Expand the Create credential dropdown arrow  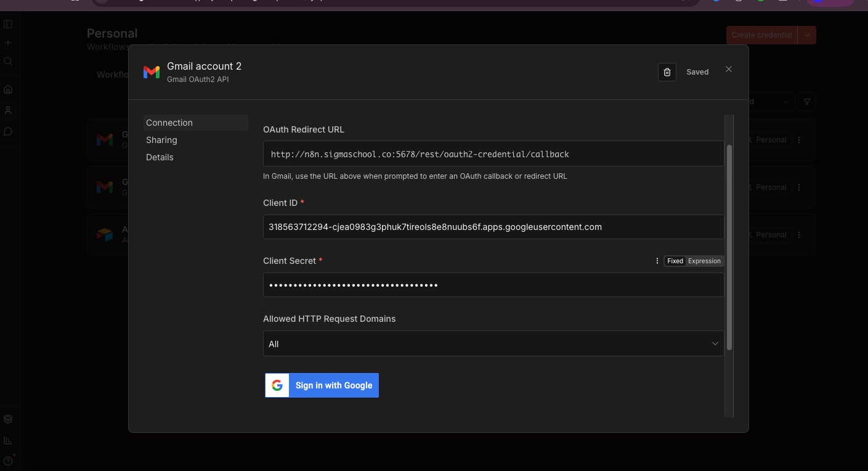(807, 35)
